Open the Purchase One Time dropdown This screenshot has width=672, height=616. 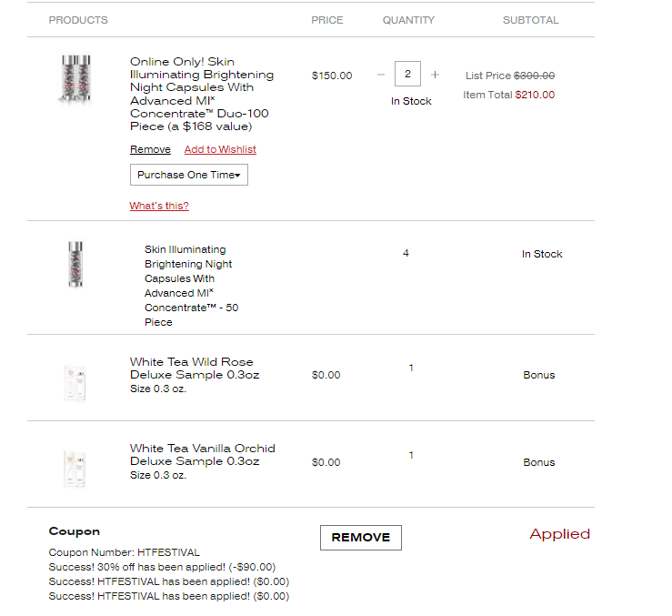point(189,175)
